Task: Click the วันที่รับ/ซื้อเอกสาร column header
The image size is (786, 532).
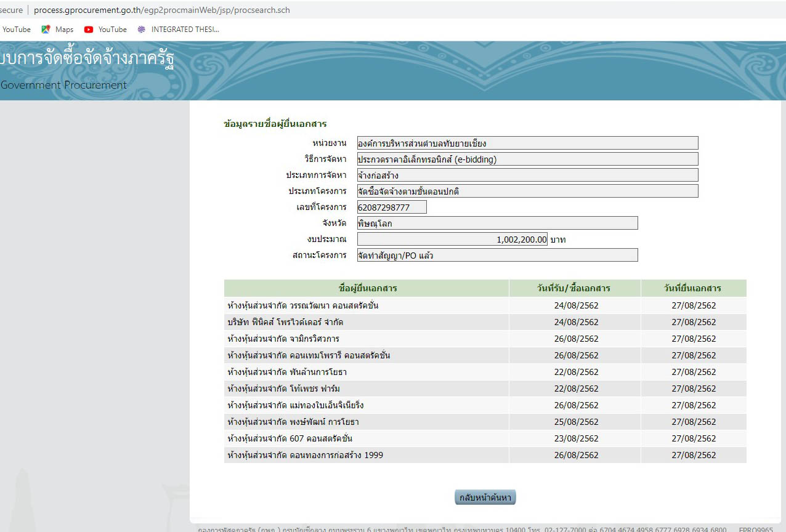Action: click(575, 289)
